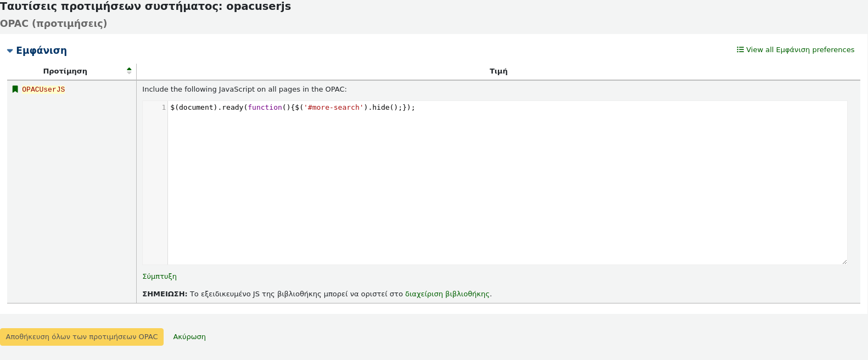Click the Τιμή column header

(498, 71)
